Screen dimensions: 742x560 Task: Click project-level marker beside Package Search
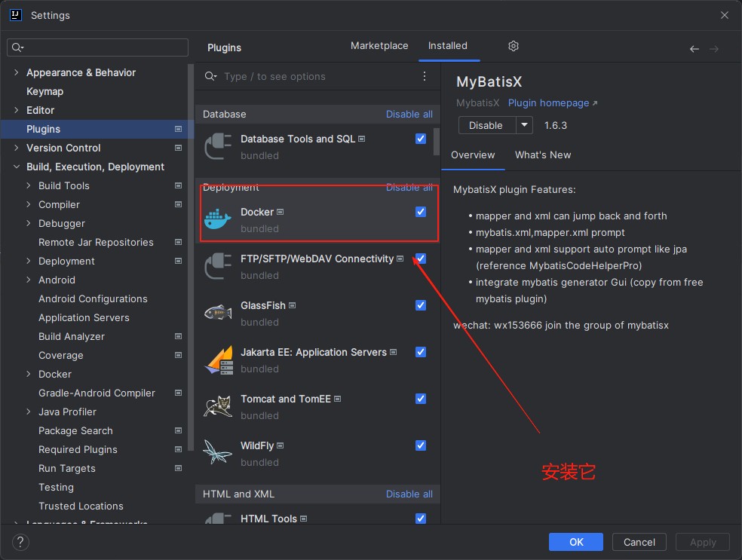tap(179, 430)
